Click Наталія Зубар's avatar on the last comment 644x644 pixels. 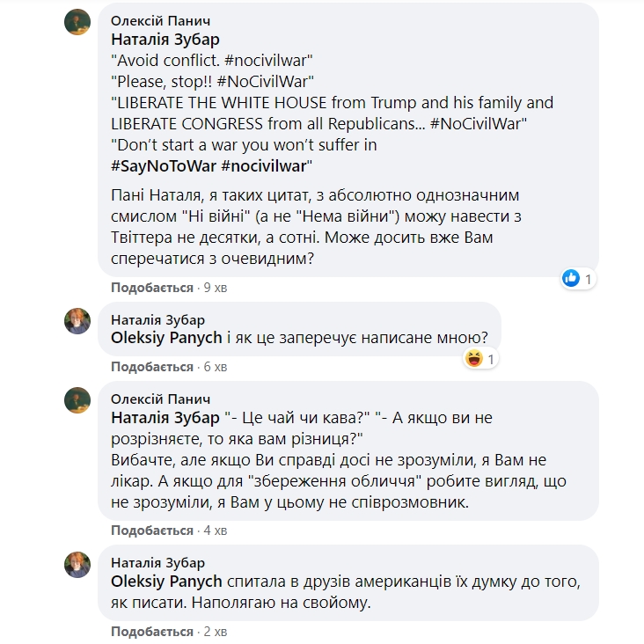coord(77,564)
